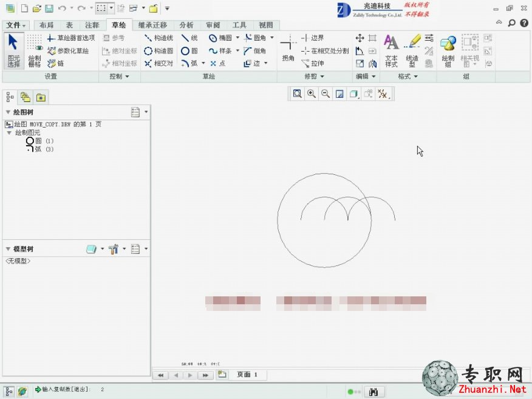This screenshot has height=399, width=532.
Task: Click the 页面 1 sheet tab
Action: pyautogui.click(x=247, y=375)
